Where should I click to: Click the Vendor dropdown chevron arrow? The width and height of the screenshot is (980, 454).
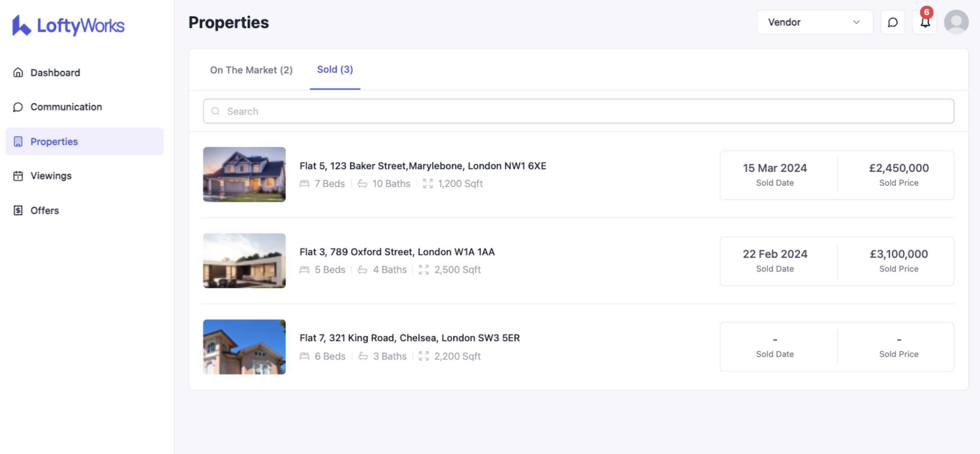[x=856, y=23]
